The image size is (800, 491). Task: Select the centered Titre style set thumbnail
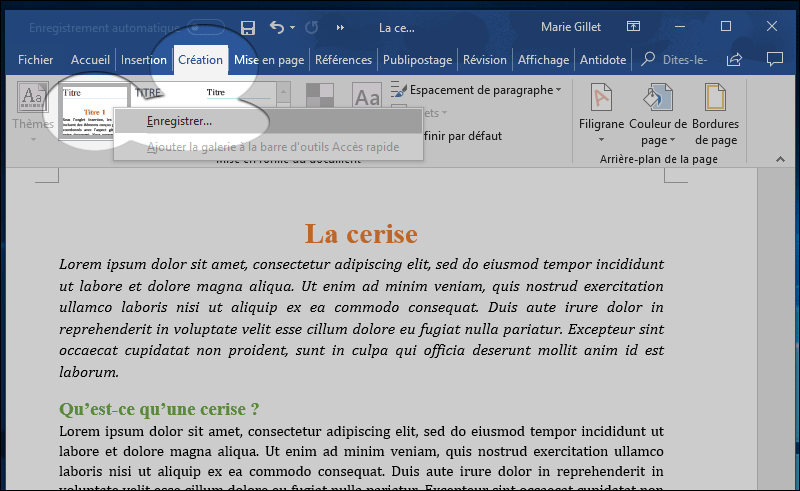(238, 93)
